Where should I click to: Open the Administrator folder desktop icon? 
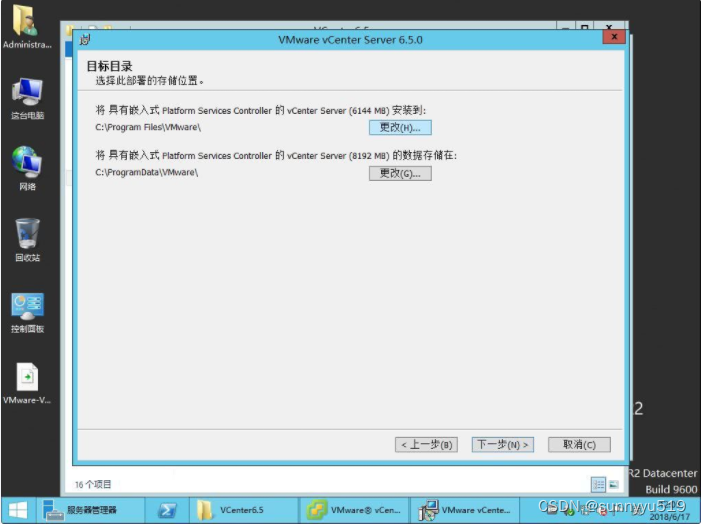pyautogui.click(x=26, y=25)
